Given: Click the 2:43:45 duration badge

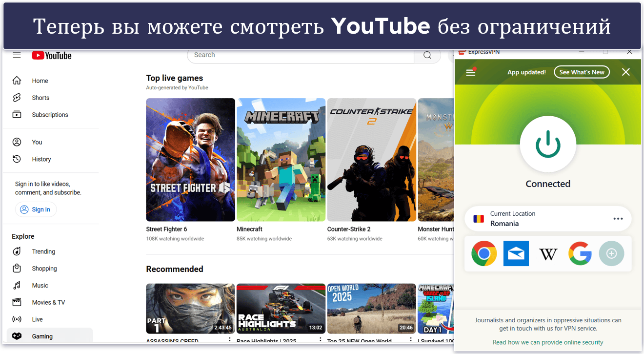Looking at the screenshot, I should pyautogui.click(x=222, y=328).
